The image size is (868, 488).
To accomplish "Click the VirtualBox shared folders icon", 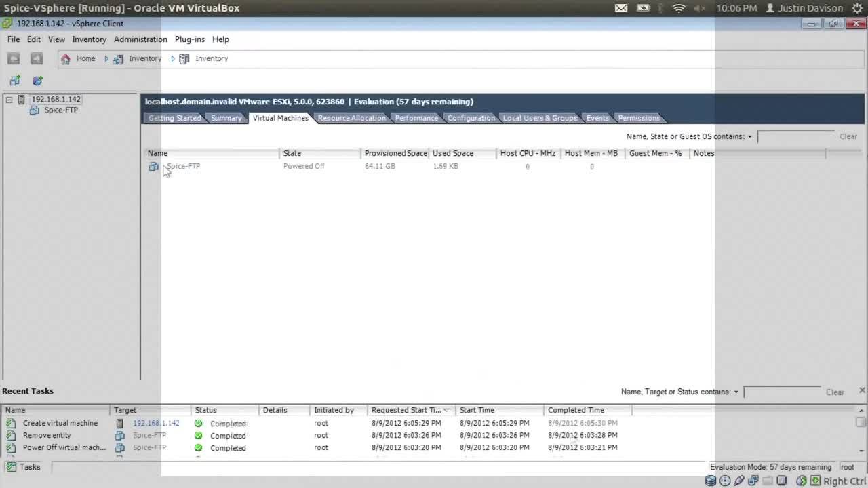I will point(768,481).
